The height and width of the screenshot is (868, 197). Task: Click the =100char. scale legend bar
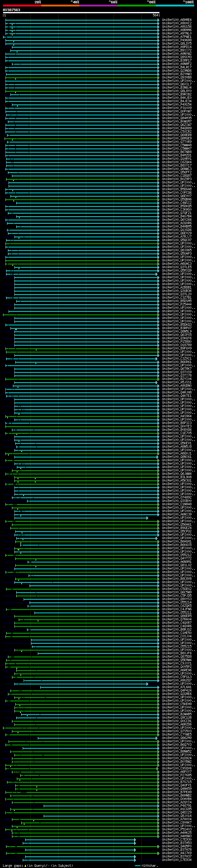click(138, 865)
